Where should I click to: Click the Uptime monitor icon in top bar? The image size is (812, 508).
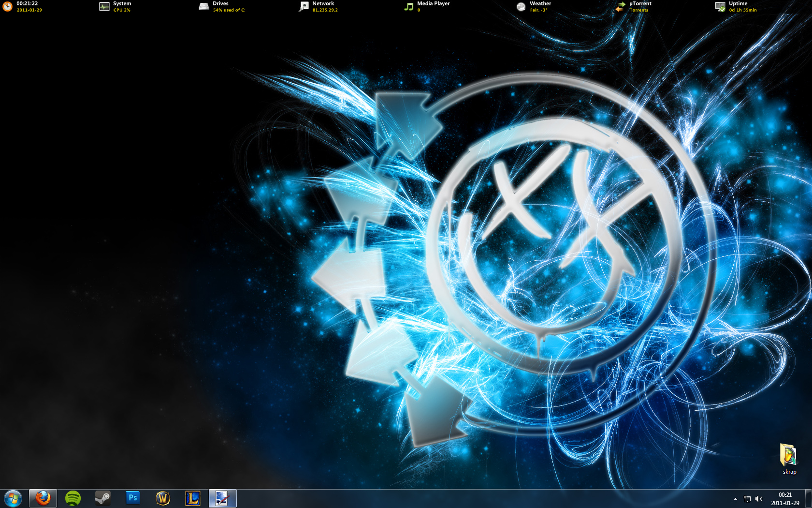pyautogui.click(x=720, y=6)
